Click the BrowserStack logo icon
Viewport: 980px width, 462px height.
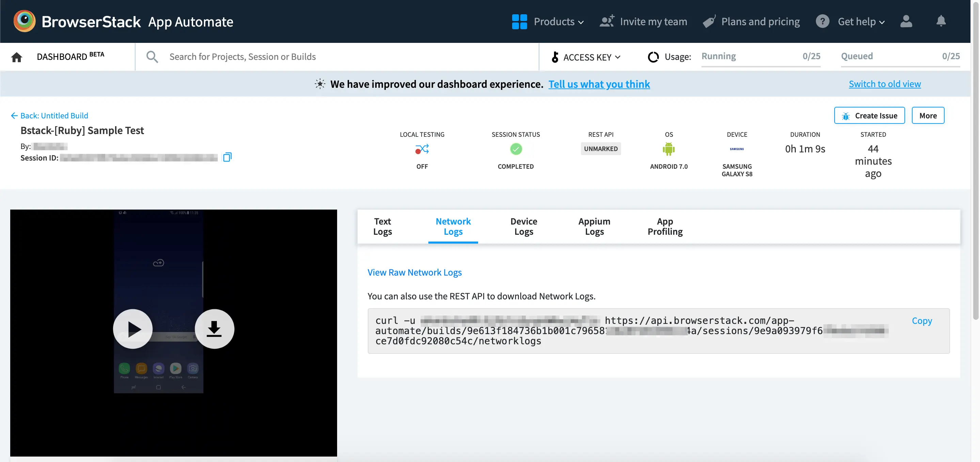[25, 21]
